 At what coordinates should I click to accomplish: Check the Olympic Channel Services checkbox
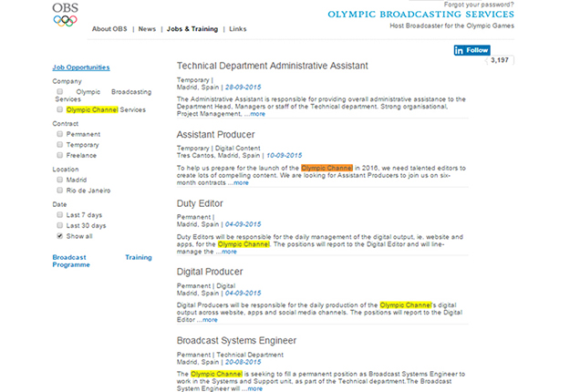60,109
